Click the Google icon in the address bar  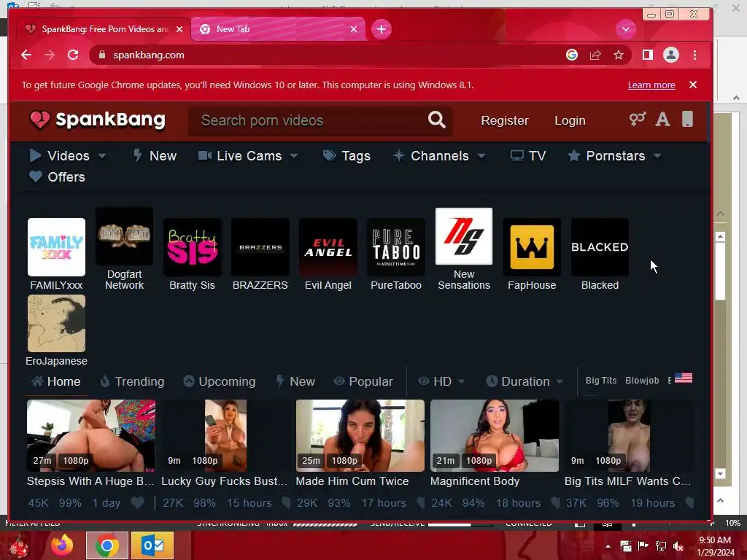tap(572, 55)
